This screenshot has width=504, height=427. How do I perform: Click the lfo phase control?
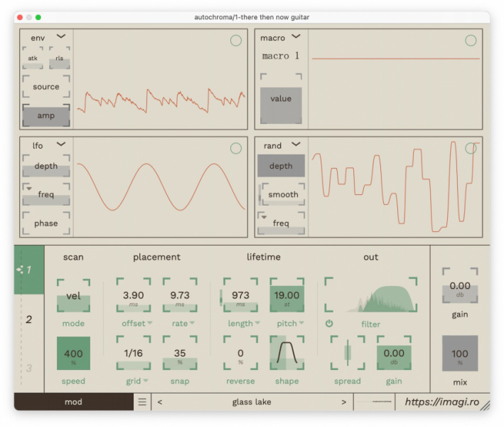pos(46,223)
